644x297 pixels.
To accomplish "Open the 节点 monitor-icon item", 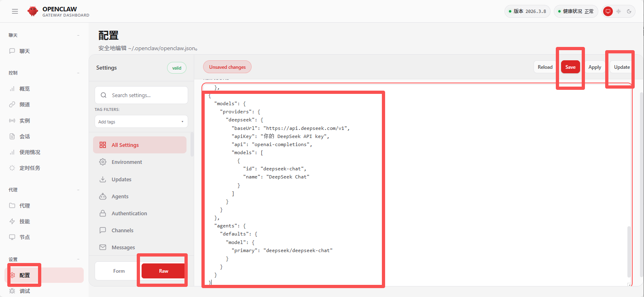I will (x=44, y=237).
